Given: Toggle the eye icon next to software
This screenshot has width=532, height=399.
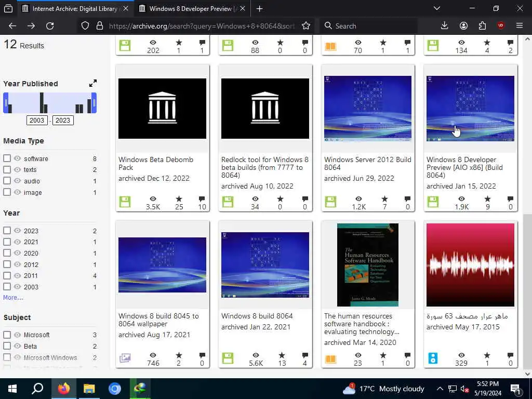Looking at the screenshot, I should point(17,158).
